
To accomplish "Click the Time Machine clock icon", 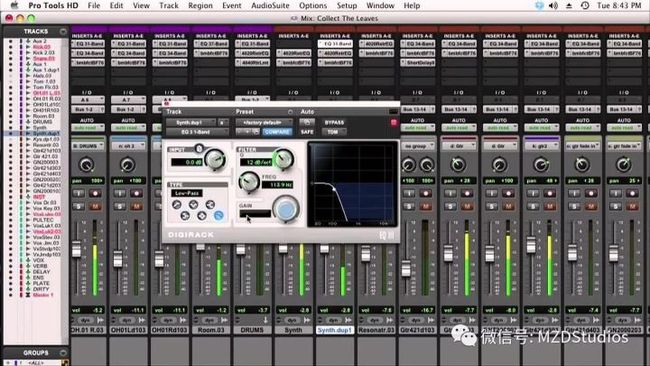I will pyautogui.click(x=585, y=5).
